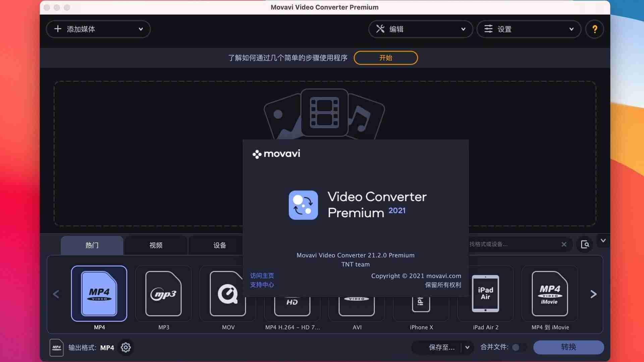Toggle the 合并文件 merge files switch
Viewport: 644px width, 362px height.
pyautogui.click(x=520, y=348)
